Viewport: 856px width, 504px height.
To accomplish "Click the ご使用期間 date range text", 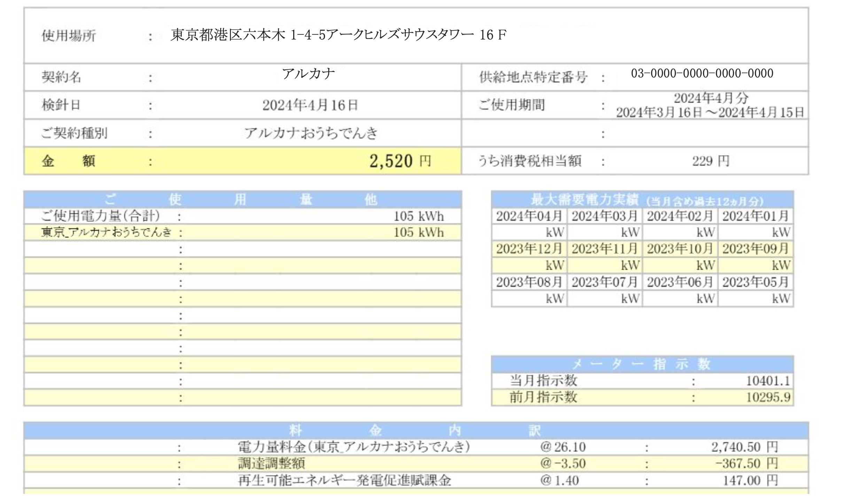I will click(710, 112).
